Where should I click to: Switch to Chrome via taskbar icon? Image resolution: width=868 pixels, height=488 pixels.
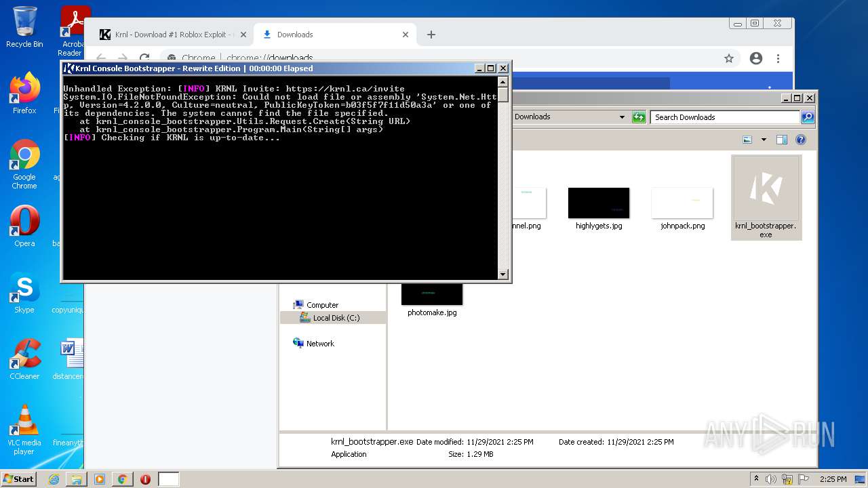(122, 479)
